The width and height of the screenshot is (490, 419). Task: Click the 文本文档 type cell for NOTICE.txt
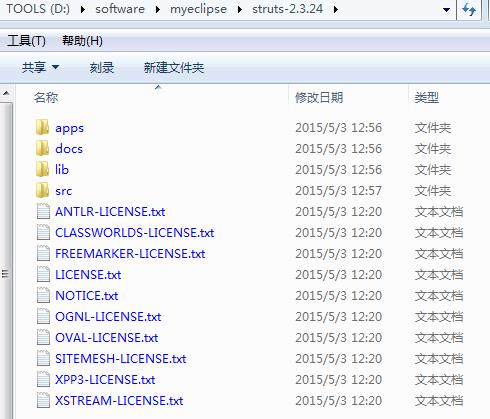point(439,296)
